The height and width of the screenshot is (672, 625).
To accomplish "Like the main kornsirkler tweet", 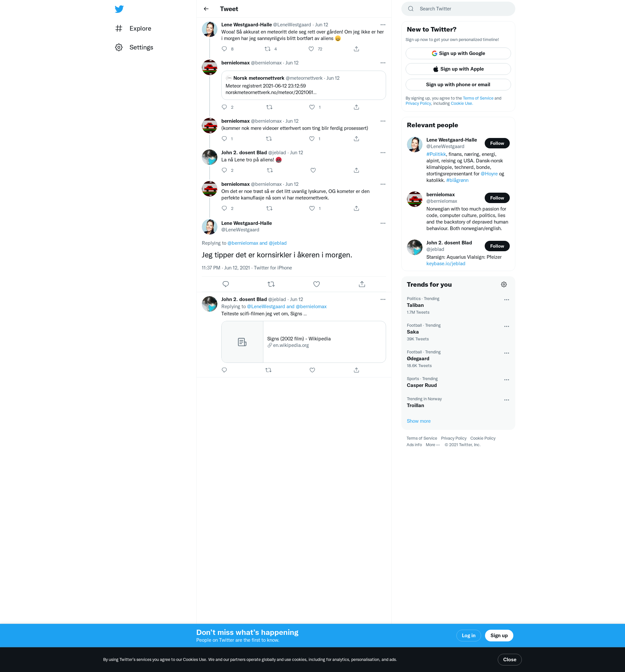I will pyautogui.click(x=316, y=284).
